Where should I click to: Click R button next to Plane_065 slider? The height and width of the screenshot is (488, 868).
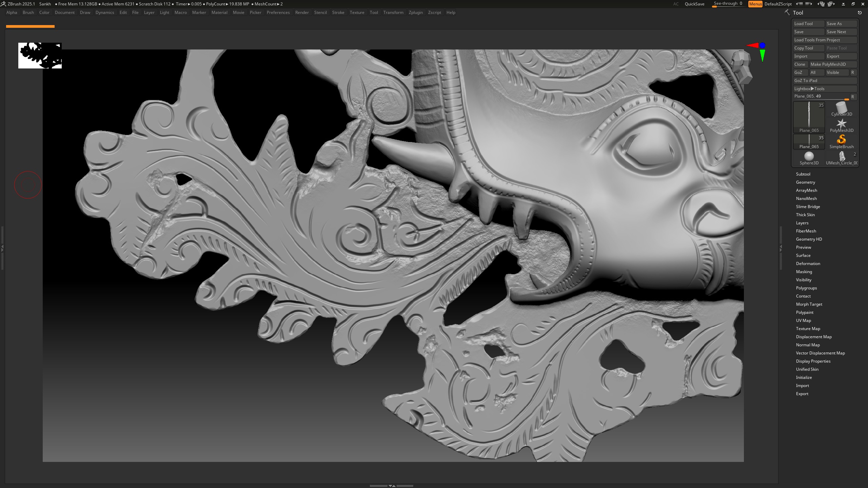point(853,97)
